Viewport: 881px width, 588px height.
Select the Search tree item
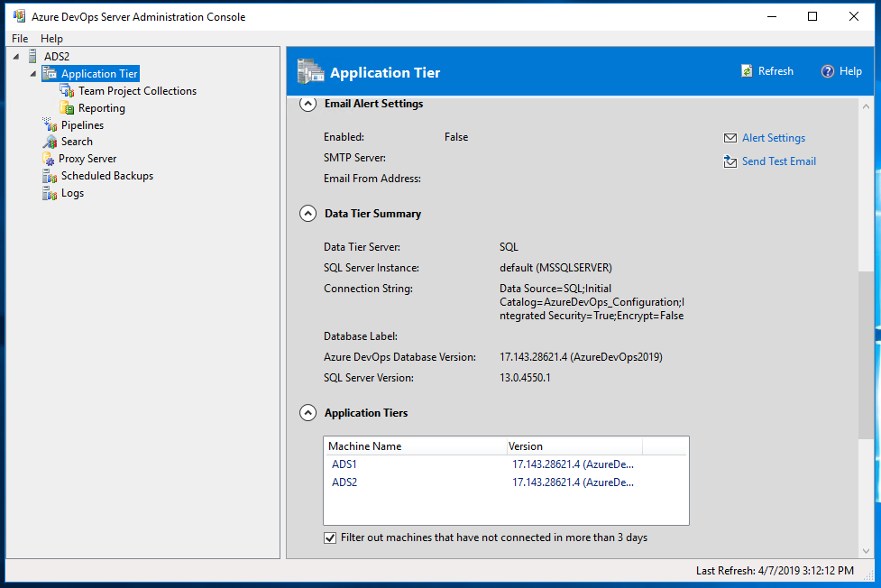point(77,142)
